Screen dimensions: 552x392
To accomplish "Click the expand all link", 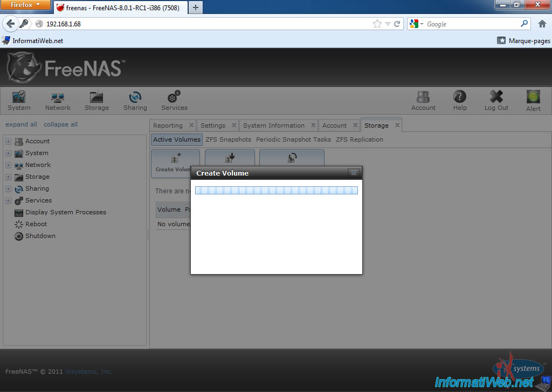I will tap(21, 124).
